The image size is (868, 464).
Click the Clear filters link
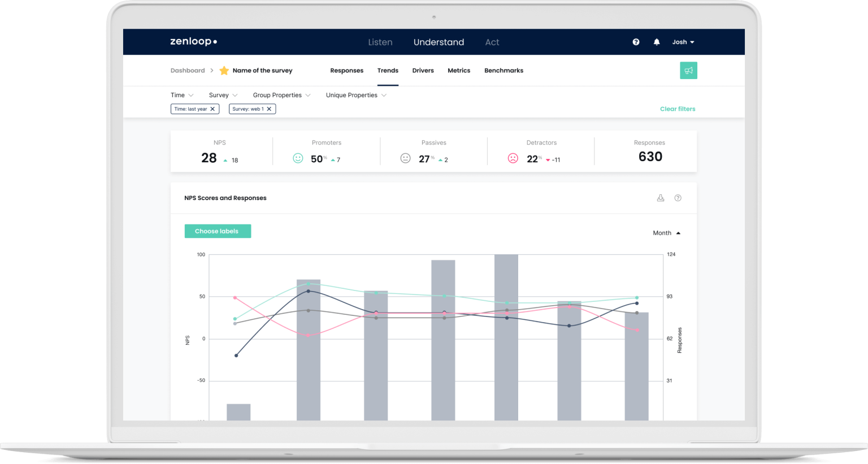tap(678, 109)
